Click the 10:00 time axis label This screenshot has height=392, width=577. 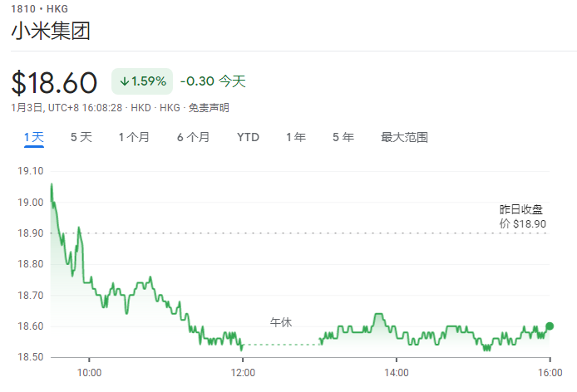tap(89, 373)
